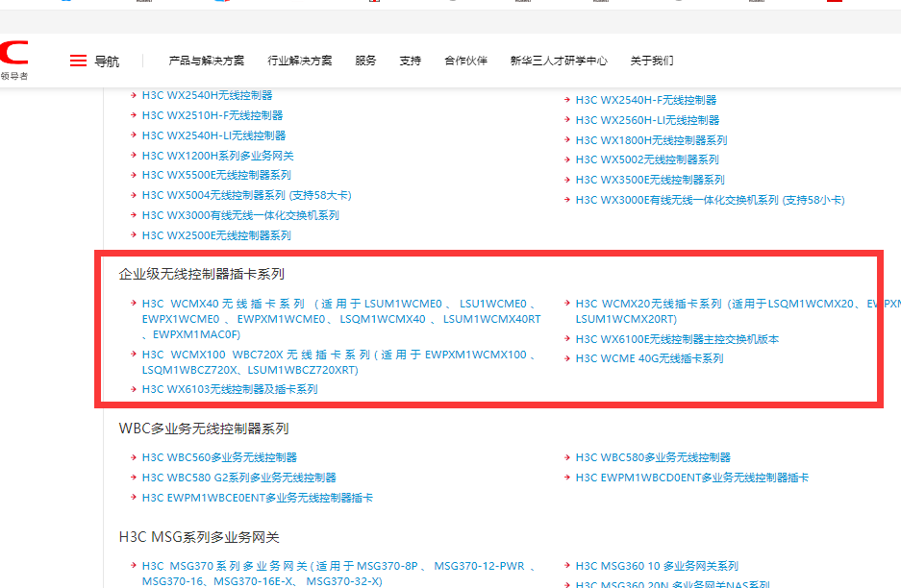The width and height of the screenshot is (901, 588).
Task: Open H3C MSG360 10 多业务网关系列 link
Action: click(x=657, y=566)
